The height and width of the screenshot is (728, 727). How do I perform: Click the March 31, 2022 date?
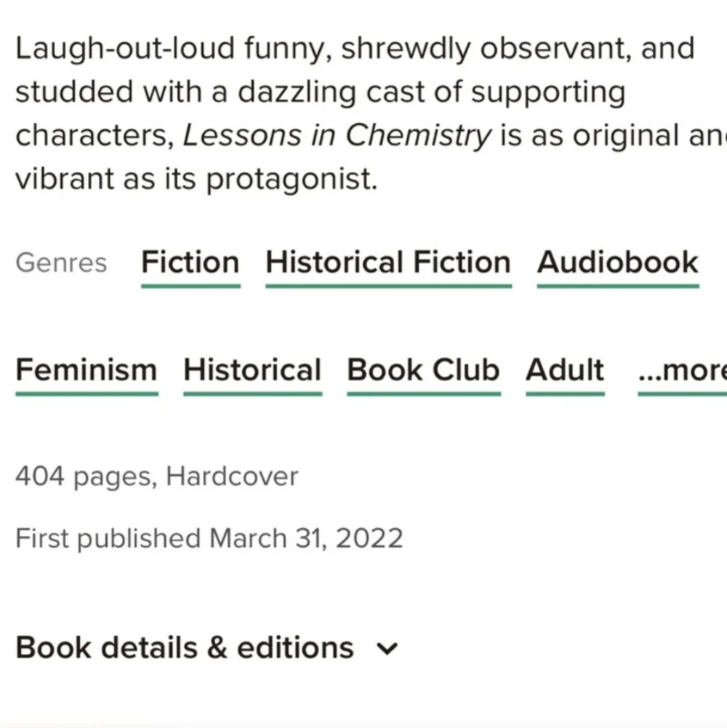click(305, 538)
